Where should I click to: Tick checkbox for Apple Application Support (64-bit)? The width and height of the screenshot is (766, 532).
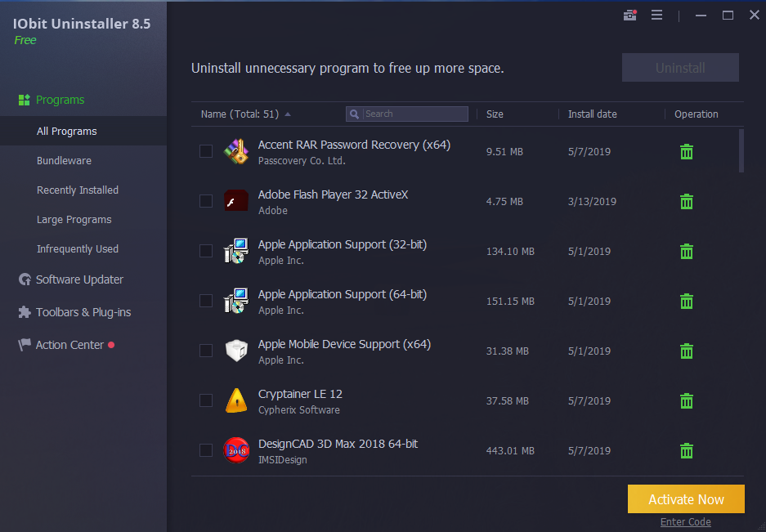pyautogui.click(x=206, y=301)
